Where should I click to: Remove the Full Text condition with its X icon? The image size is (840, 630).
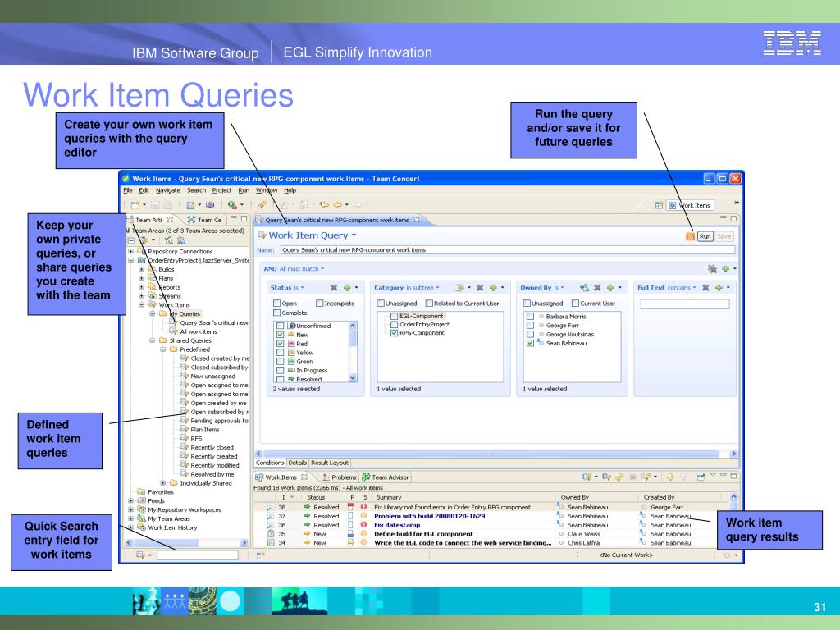[705, 288]
